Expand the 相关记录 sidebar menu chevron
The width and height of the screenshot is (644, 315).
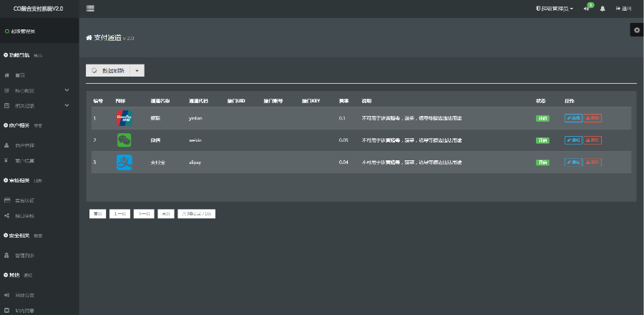(x=67, y=105)
